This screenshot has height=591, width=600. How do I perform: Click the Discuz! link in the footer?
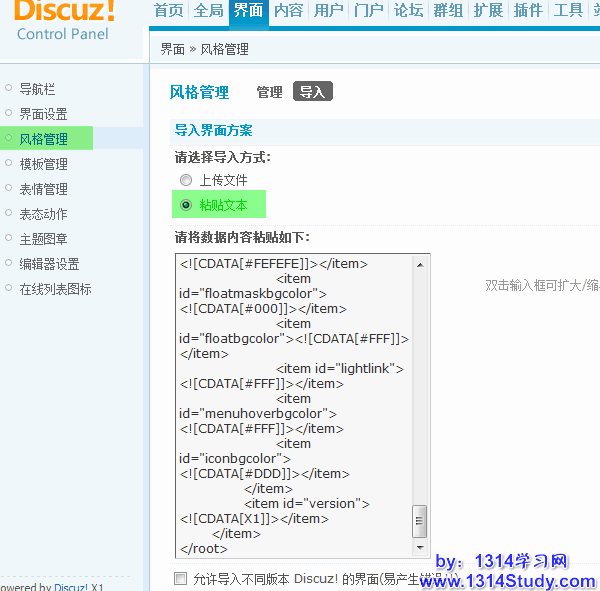click(71, 587)
